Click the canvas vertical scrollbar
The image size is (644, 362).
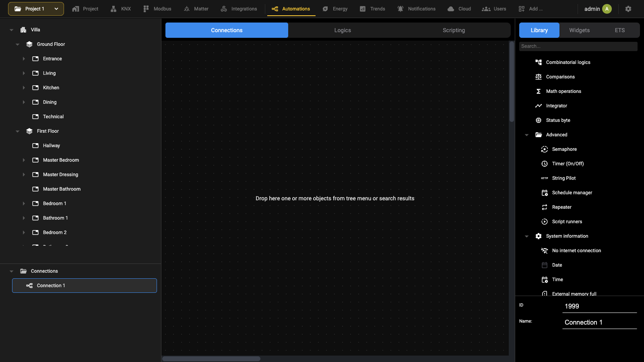[x=512, y=81]
